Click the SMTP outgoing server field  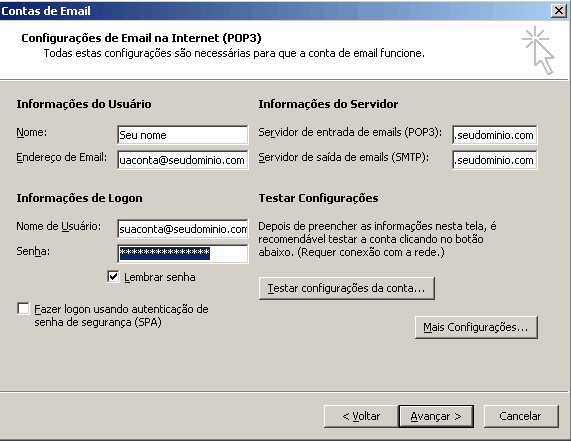tap(495, 160)
